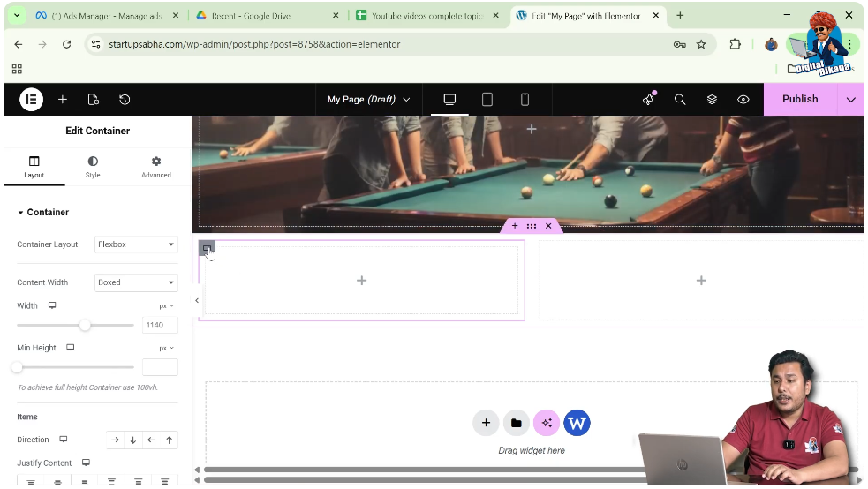
Task: Open the What's New megaphone icon
Action: click(x=649, y=100)
